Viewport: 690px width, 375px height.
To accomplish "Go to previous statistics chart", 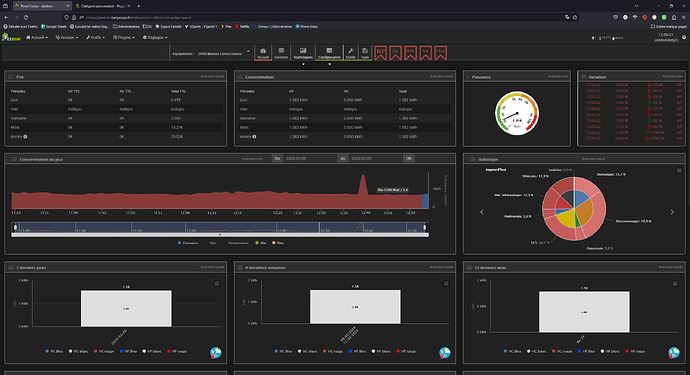I will pyautogui.click(x=481, y=212).
